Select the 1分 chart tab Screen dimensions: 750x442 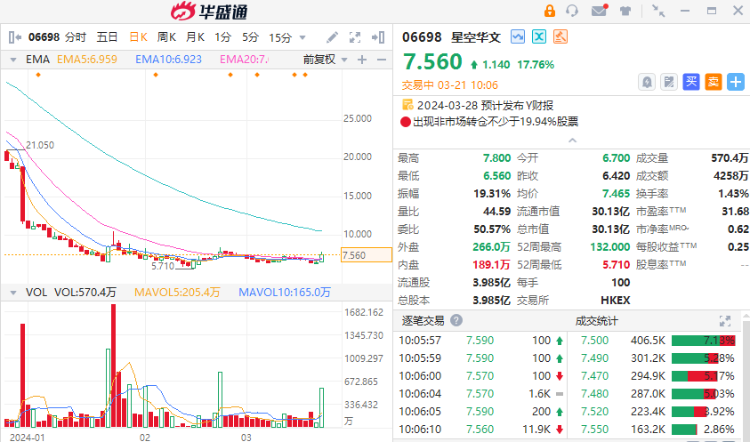(222, 37)
